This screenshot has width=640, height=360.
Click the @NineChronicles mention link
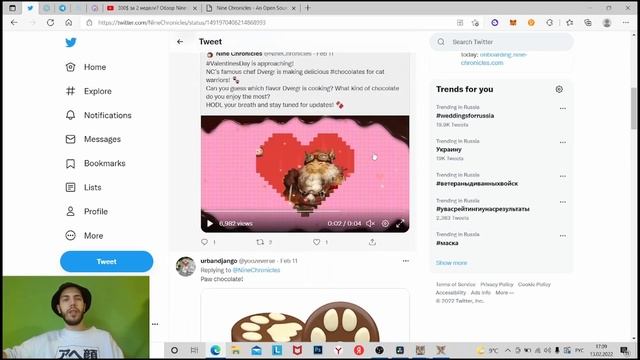point(256,270)
